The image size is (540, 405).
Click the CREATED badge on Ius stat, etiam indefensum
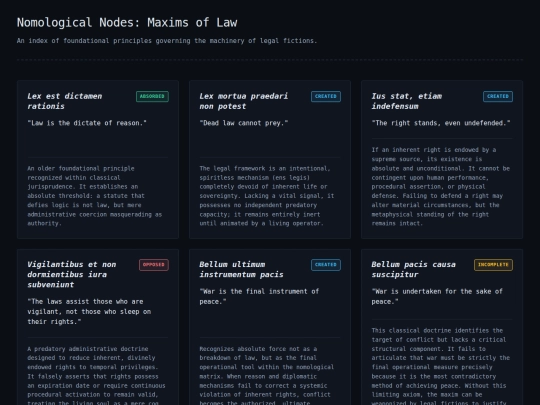click(x=498, y=96)
